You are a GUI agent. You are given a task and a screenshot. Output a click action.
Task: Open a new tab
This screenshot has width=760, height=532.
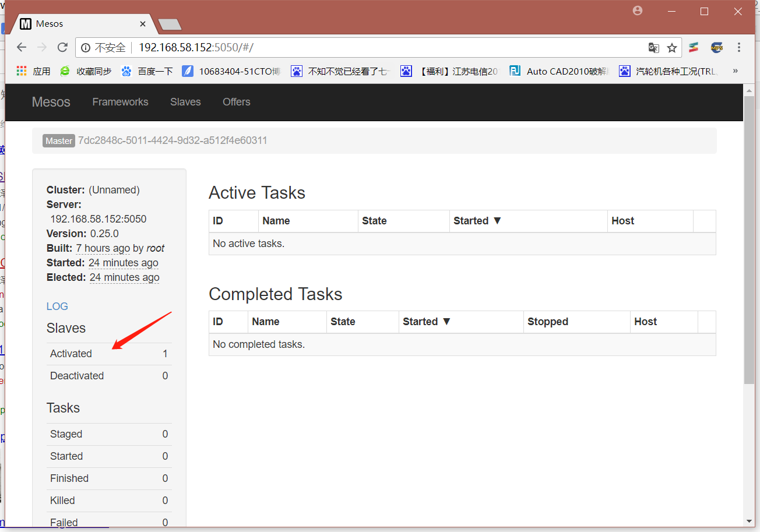point(170,24)
